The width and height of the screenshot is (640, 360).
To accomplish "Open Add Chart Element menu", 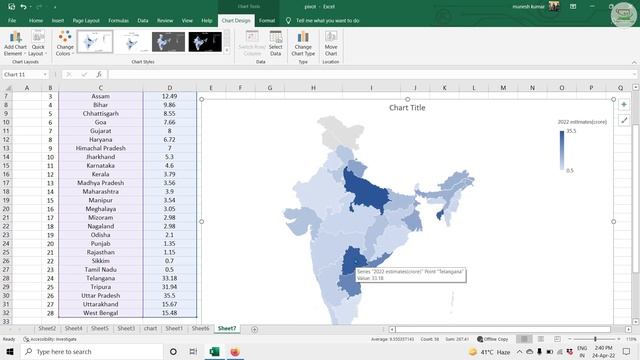I will pyautogui.click(x=15, y=44).
